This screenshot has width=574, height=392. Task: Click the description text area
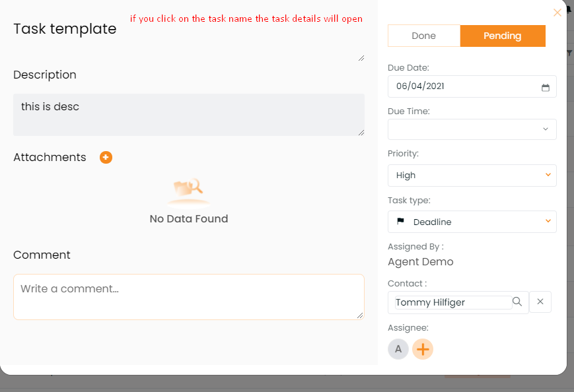[188, 115]
